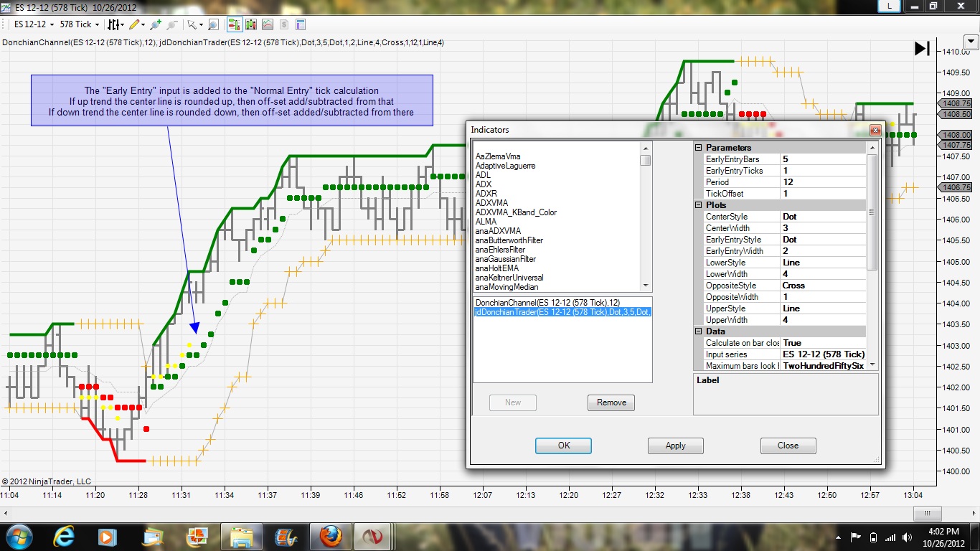Toggle the chart trader toolbar icon
This screenshot has width=980, height=551.
(235, 24)
